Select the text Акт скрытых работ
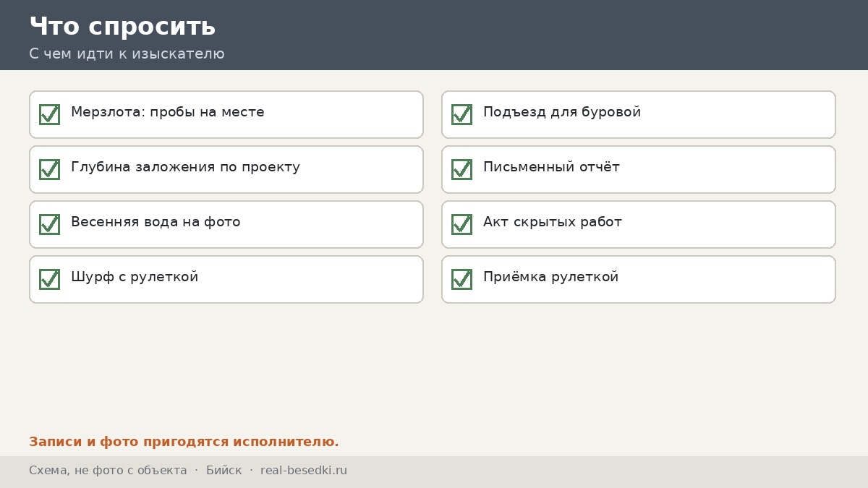Screen dimensions: 868x488 (x=553, y=222)
